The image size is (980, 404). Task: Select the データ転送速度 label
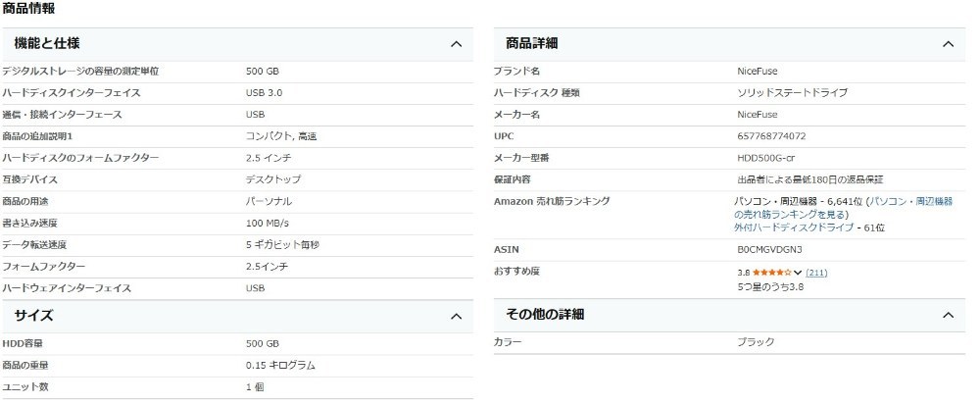coord(34,245)
